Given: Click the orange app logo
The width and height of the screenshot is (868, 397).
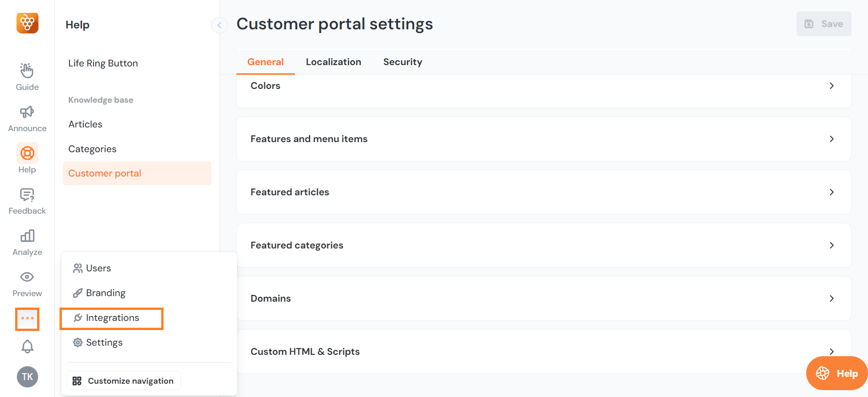Looking at the screenshot, I should point(27,23).
